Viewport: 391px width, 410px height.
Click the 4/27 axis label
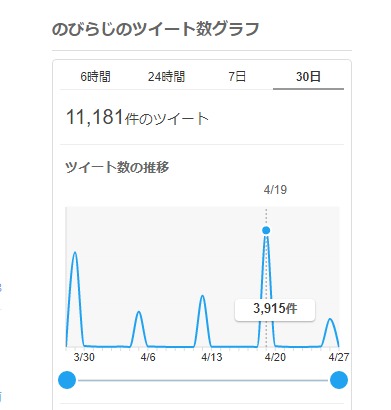click(x=339, y=357)
